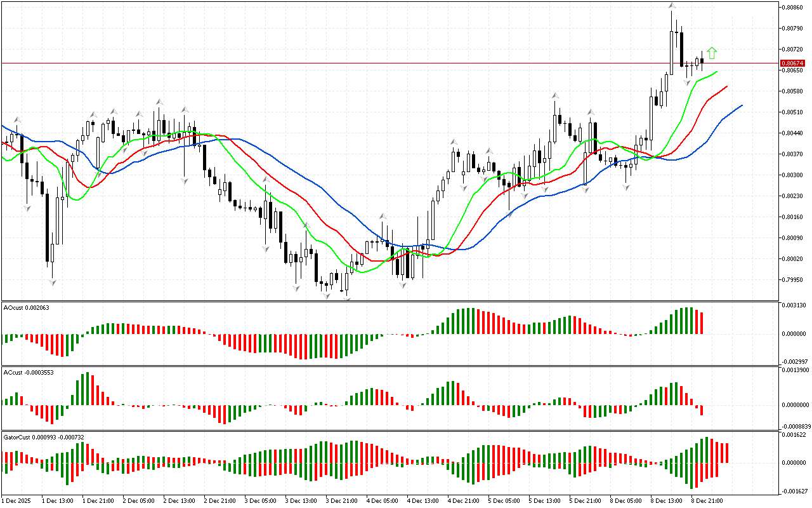Click the fractal arrow below 1 Dec lowest candle
This screenshot has height=508, width=812.
pyautogui.click(x=52, y=281)
